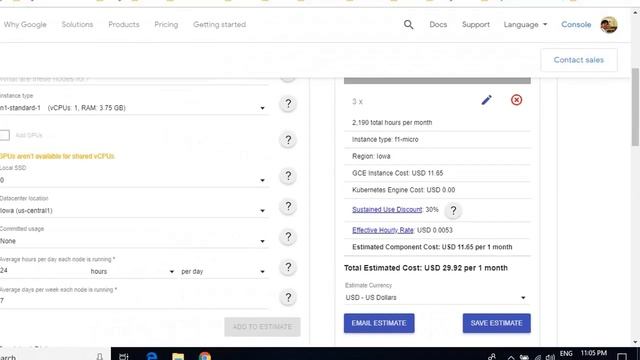Open the Language dropdown menu
640x360 pixels.
[525, 24]
